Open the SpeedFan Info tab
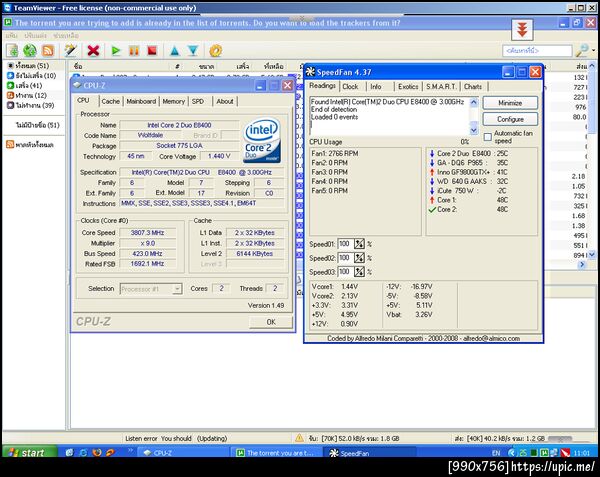The height and width of the screenshot is (477, 600). (x=376, y=86)
